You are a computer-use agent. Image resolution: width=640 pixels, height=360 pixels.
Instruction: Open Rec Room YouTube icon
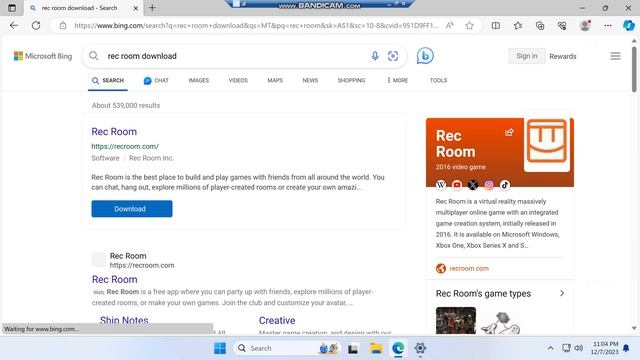(457, 185)
